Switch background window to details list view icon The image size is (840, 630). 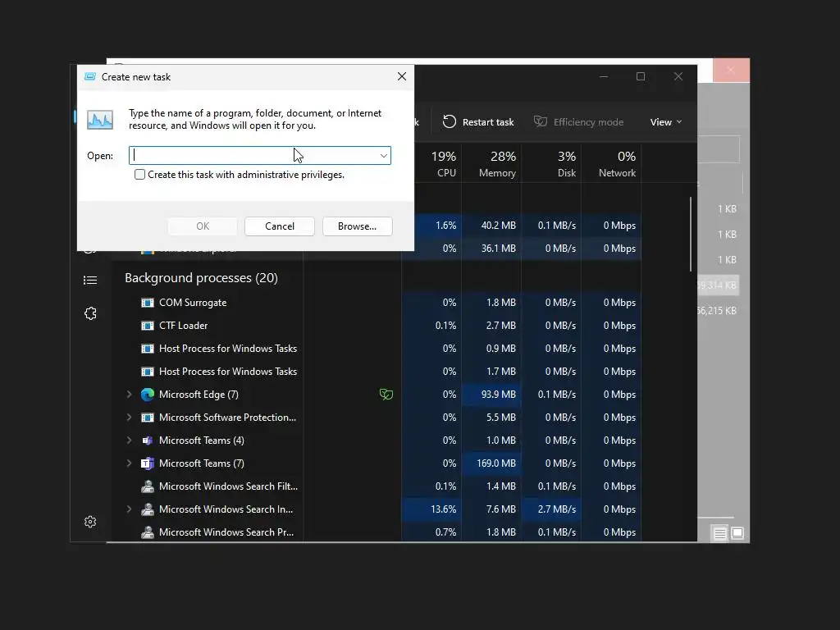pos(719,533)
